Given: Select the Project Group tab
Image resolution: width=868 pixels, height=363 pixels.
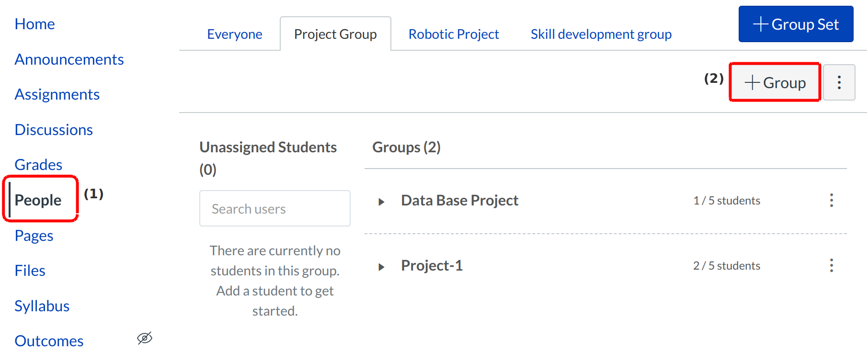Looking at the screenshot, I should click(335, 34).
